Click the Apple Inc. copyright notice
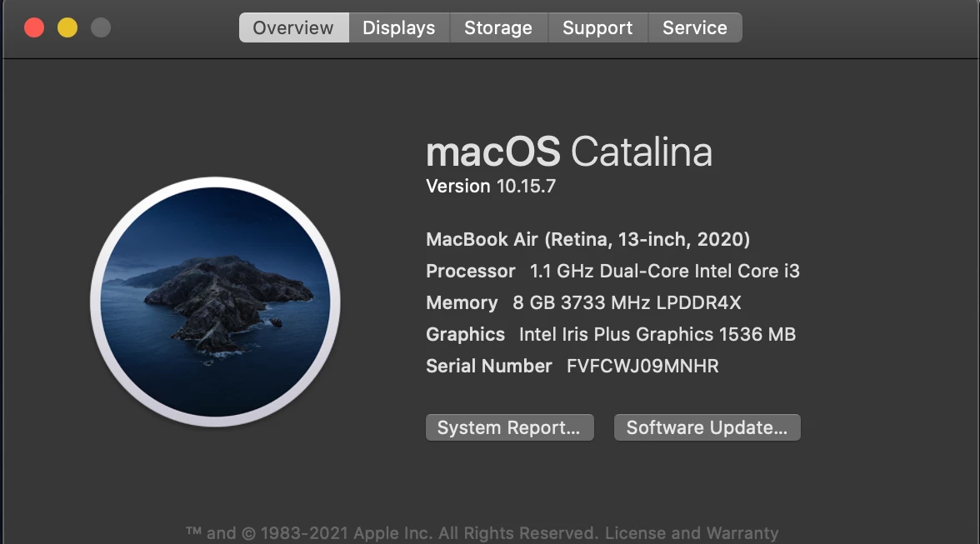The image size is (980, 544). pos(392,533)
